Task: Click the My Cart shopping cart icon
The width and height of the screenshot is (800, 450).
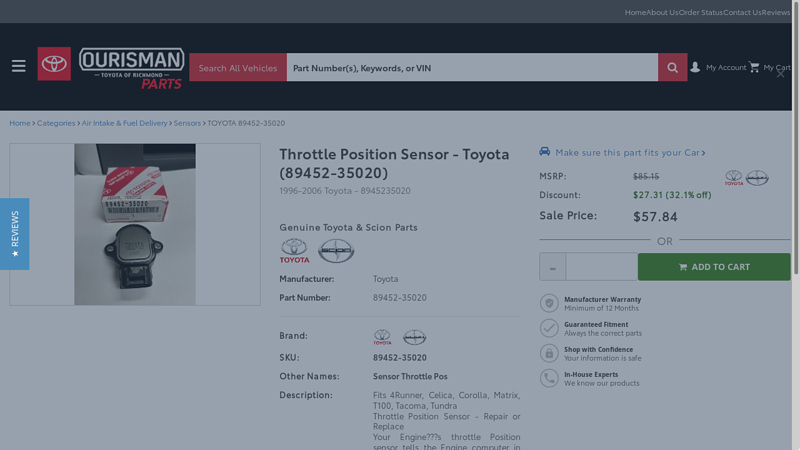Action: tap(754, 67)
